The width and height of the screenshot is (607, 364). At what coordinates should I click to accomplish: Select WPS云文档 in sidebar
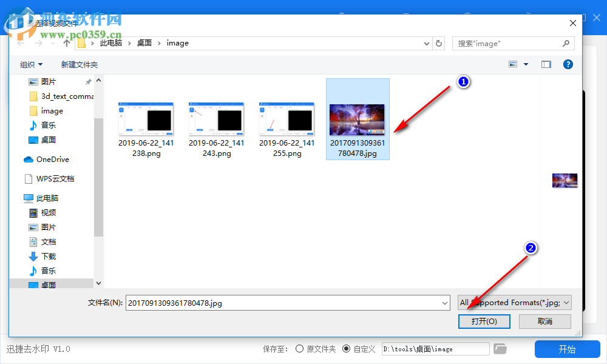(x=49, y=179)
